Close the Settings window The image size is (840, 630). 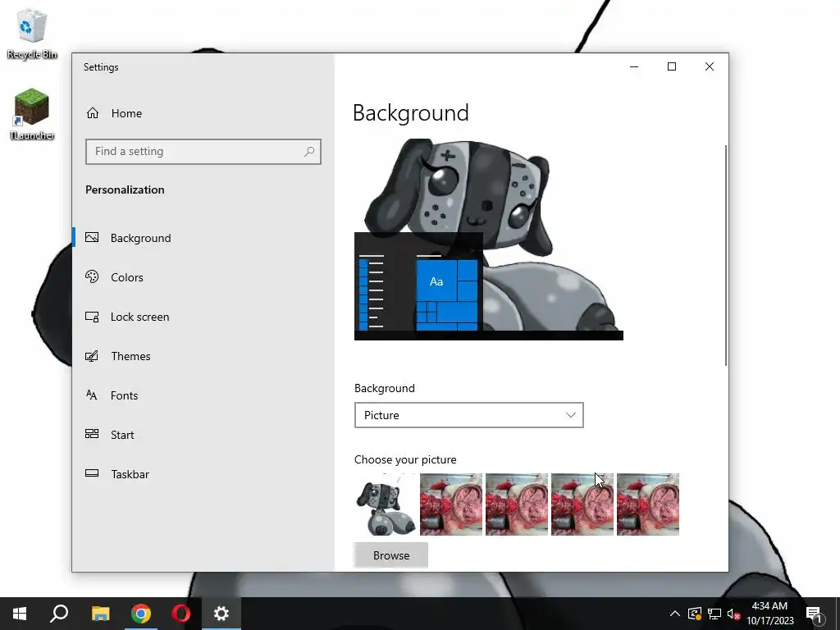(x=710, y=66)
